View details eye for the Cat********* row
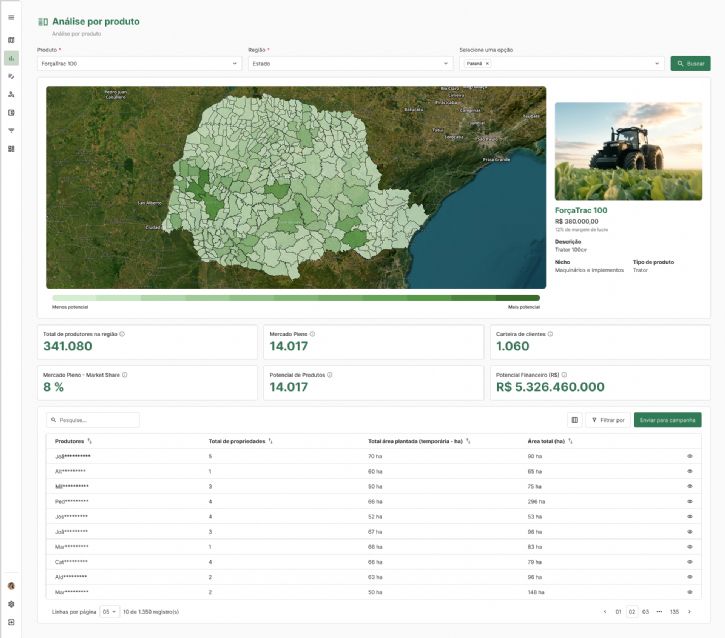Image resolution: width=725 pixels, height=638 pixels. click(x=690, y=562)
